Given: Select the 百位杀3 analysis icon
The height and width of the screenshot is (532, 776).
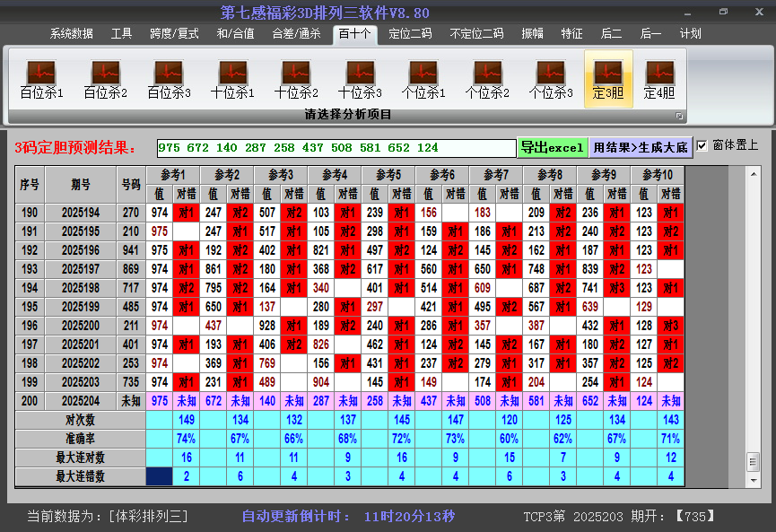Looking at the screenshot, I should tap(169, 79).
